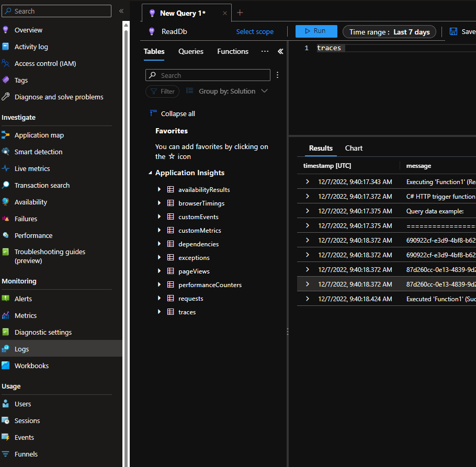
Task: Expand the customEvents table
Action: coord(159,217)
